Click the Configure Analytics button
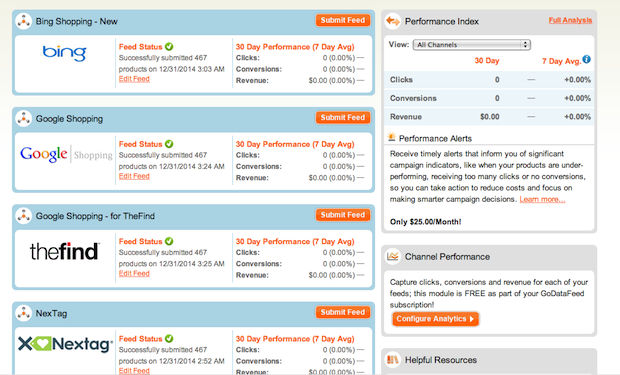620x375 pixels. pyautogui.click(x=435, y=319)
